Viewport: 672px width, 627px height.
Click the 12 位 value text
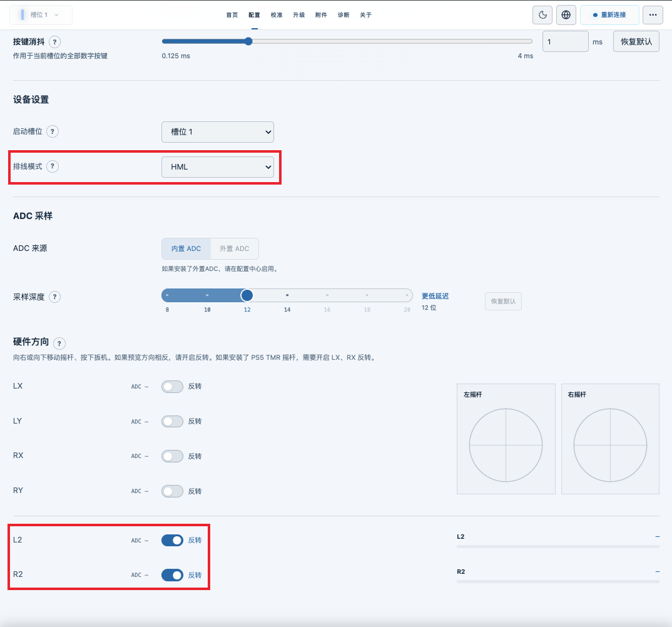(429, 308)
